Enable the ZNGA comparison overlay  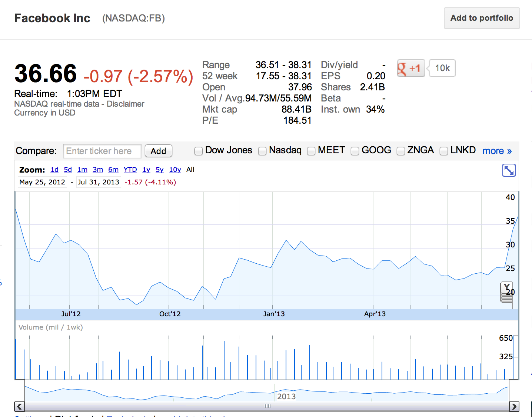tap(401, 151)
